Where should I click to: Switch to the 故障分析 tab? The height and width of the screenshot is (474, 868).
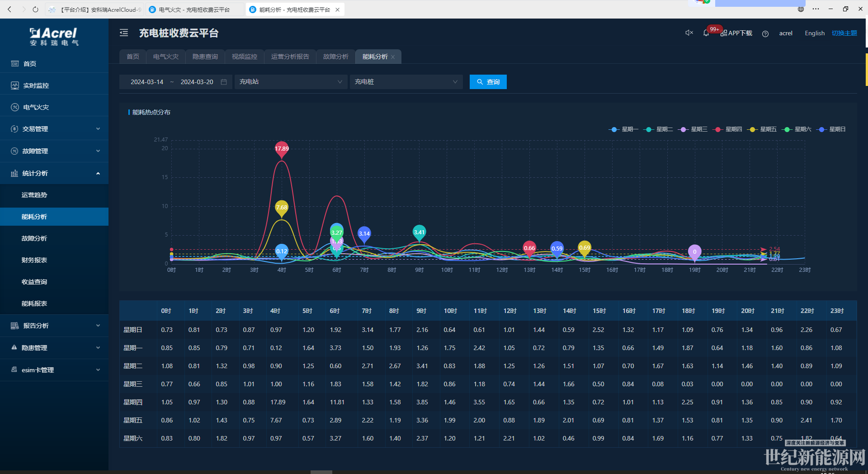[x=335, y=57]
